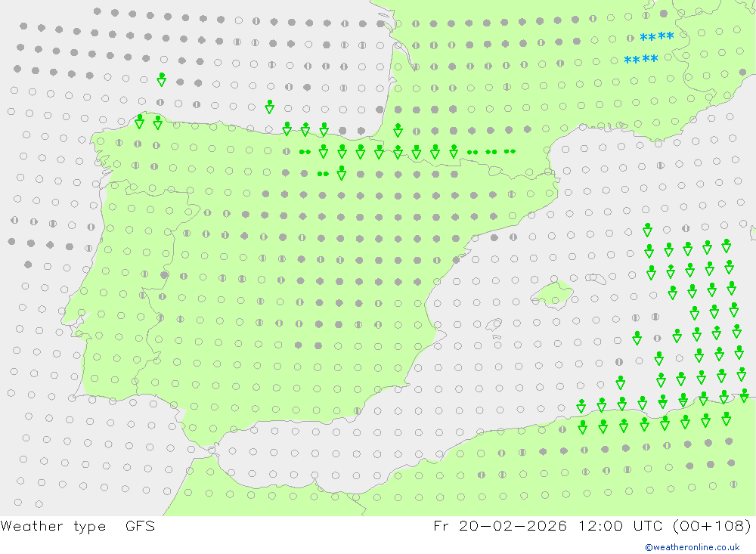
Task: Click the "12:00 UTC" time label
Action: (x=621, y=526)
